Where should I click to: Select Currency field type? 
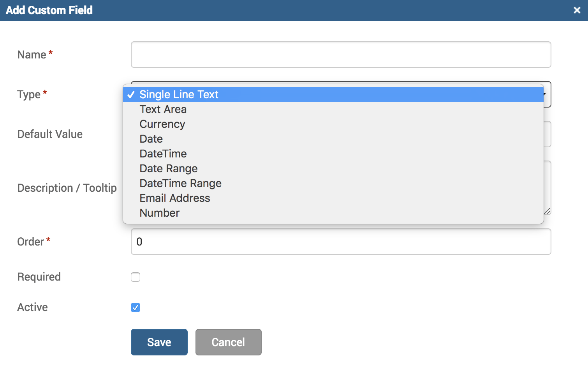click(x=162, y=124)
